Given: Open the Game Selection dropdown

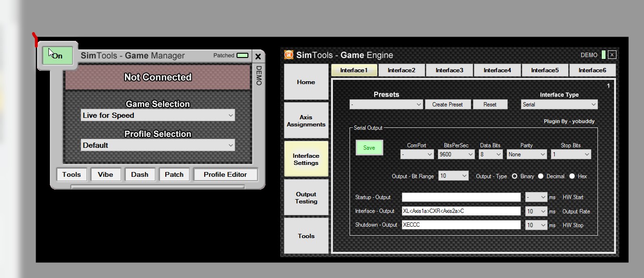Looking at the screenshot, I should click(x=158, y=115).
